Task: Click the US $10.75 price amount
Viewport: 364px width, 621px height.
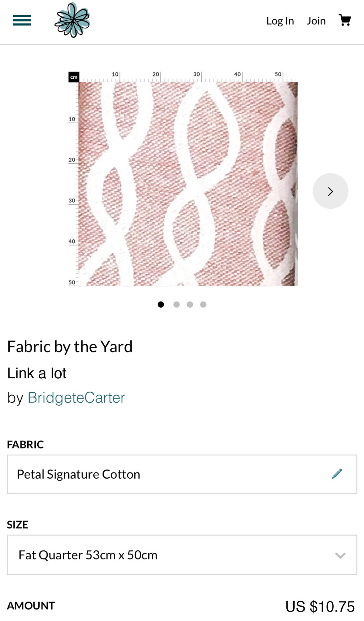Action: [x=320, y=606]
